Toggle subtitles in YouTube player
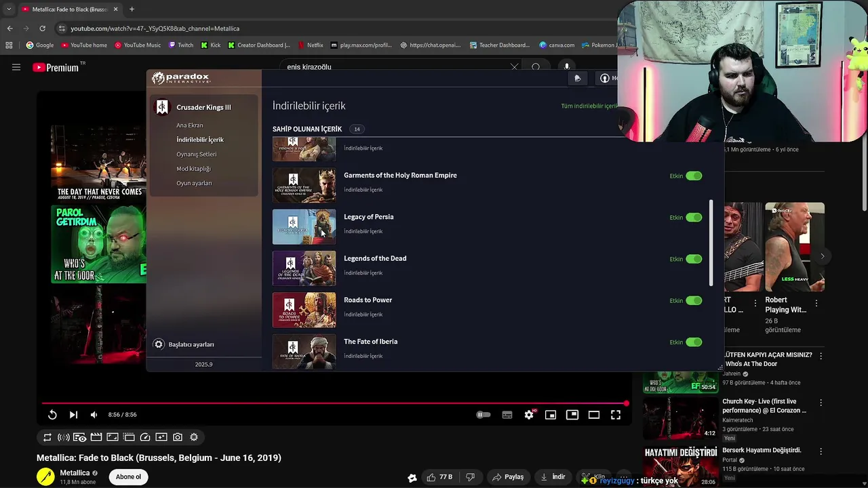868x488 pixels. 507,415
